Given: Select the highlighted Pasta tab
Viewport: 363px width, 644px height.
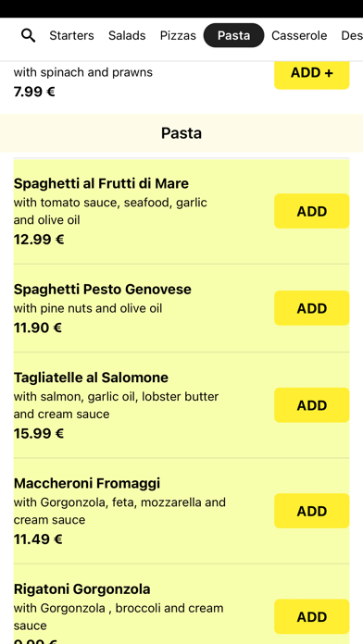Looking at the screenshot, I should (x=233, y=35).
